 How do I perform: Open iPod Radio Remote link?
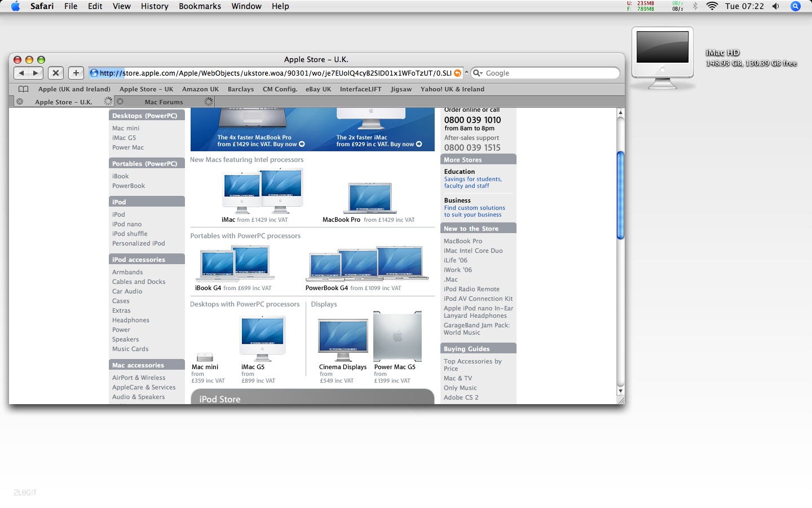471,289
